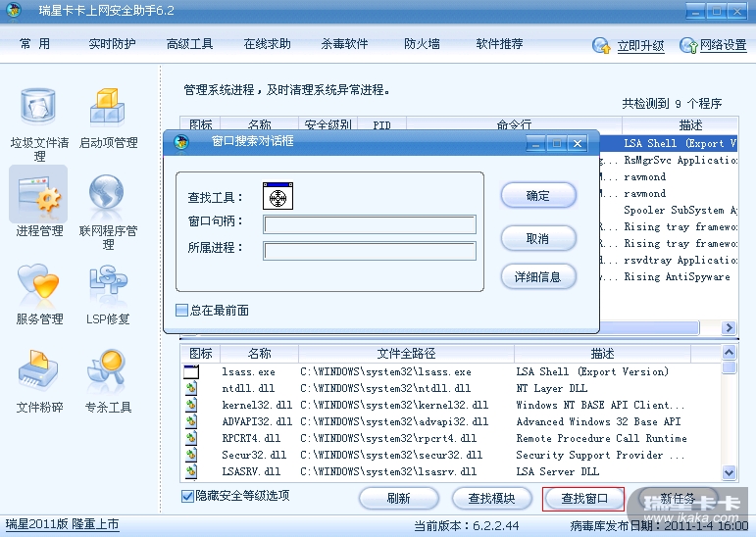Select C:\WINDOWS\system32\rpcrt4.dll path cell

pyautogui.click(x=388, y=438)
